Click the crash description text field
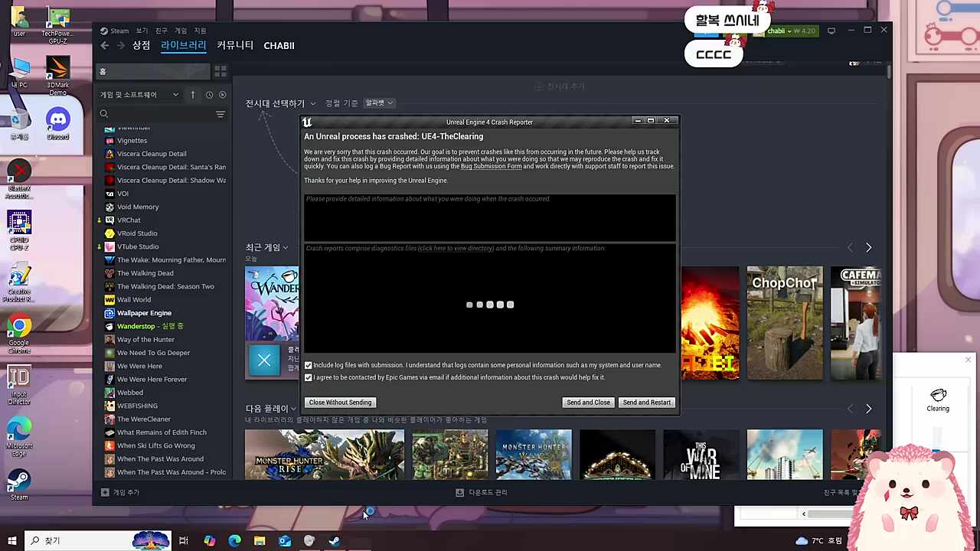This screenshot has width=980, height=551. coord(490,217)
